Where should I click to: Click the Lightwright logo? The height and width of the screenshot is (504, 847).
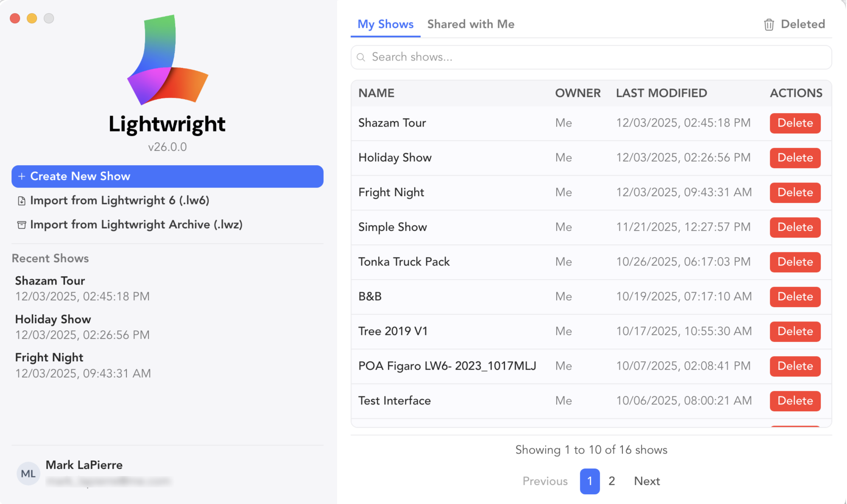pyautogui.click(x=168, y=60)
